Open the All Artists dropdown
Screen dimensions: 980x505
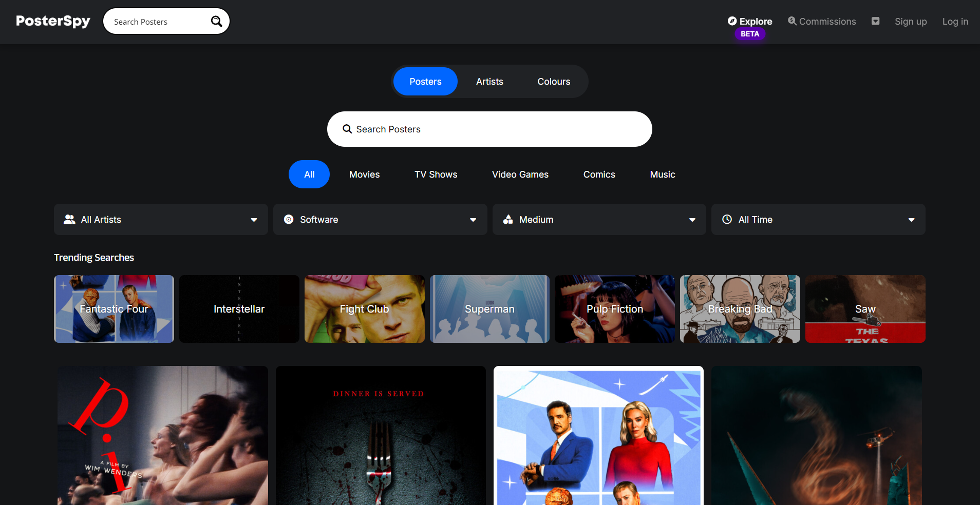click(161, 220)
